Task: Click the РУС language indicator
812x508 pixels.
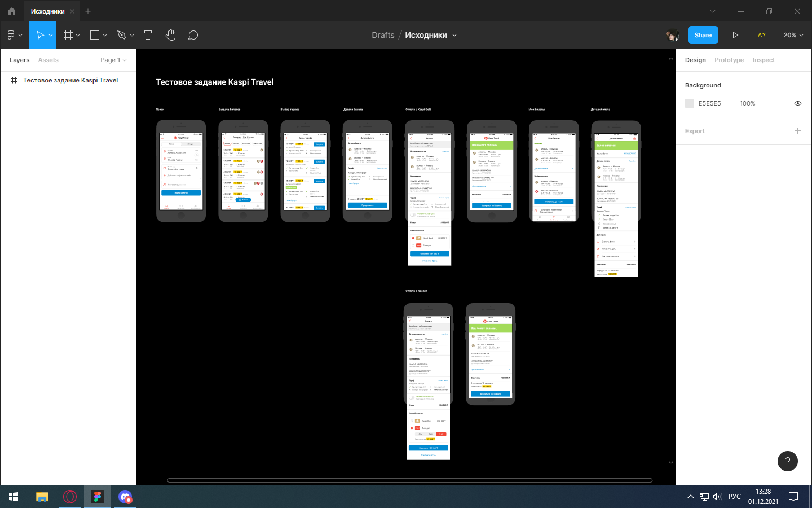Action: click(x=735, y=497)
